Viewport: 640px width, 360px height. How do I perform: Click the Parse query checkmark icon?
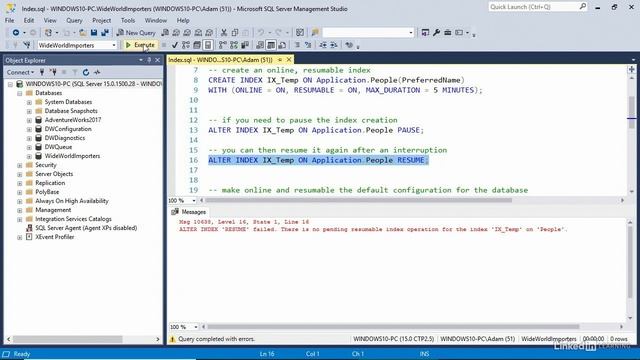click(x=175, y=45)
